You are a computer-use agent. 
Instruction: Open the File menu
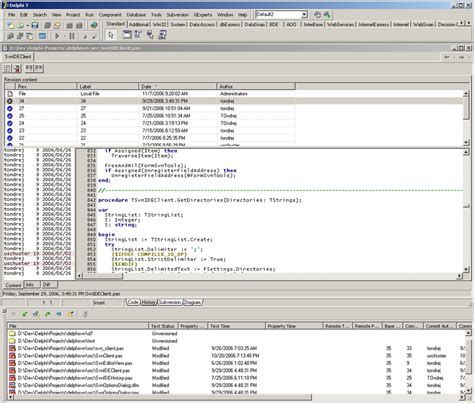point(11,15)
